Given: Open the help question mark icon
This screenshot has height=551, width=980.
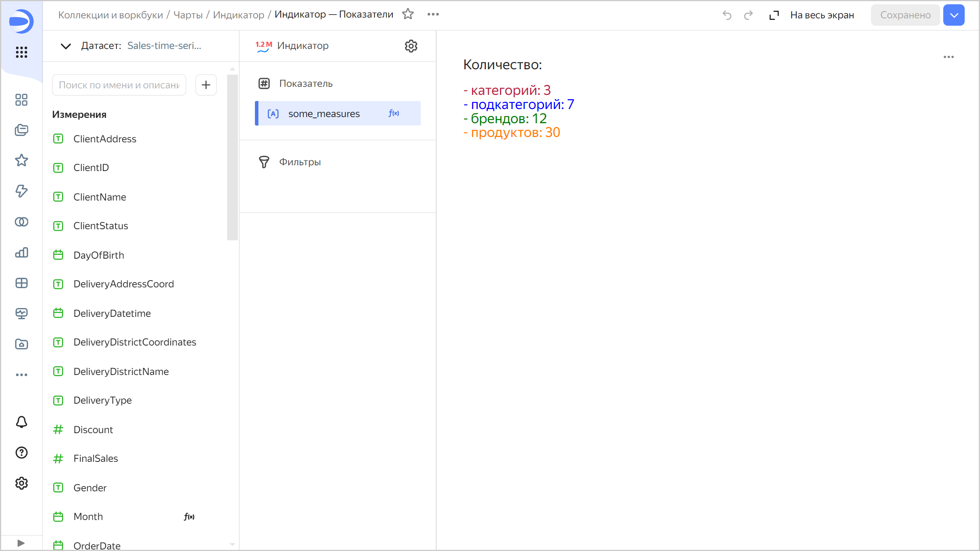Looking at the screenshot, I should pos(21,453).
